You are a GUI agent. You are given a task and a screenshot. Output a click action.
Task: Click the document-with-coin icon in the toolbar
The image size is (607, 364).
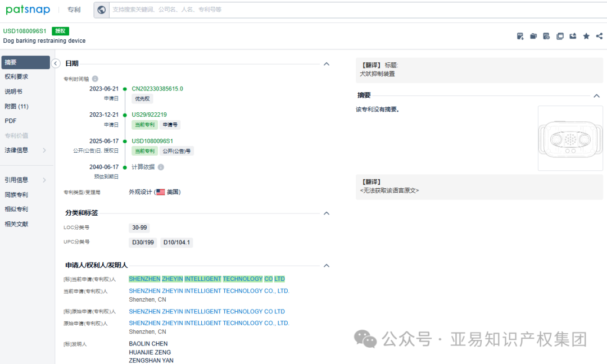[x=547, y=36]
